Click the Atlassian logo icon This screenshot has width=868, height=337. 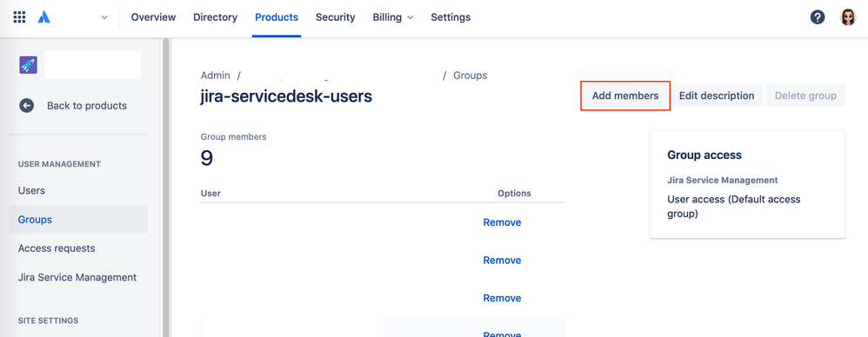(x=44, y=17)
